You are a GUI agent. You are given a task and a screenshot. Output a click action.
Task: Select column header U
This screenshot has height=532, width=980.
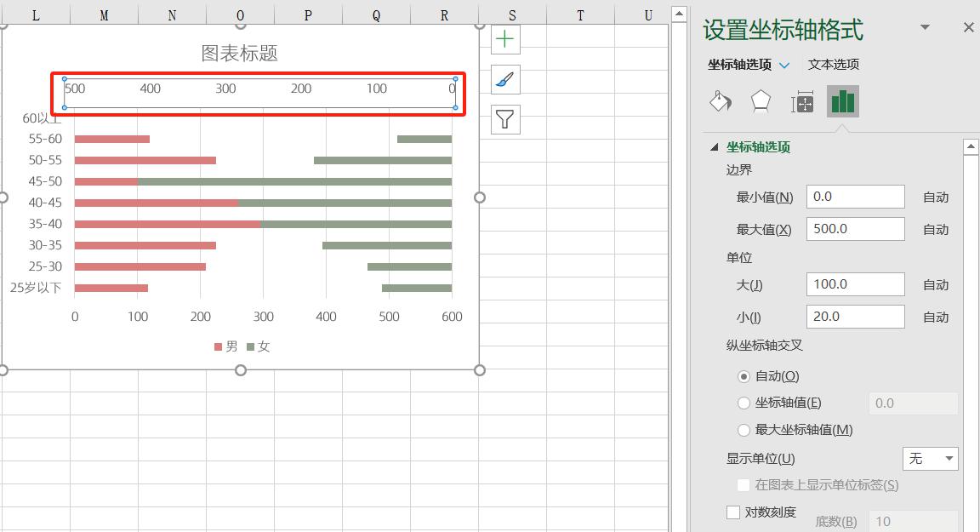click(648, 15)
